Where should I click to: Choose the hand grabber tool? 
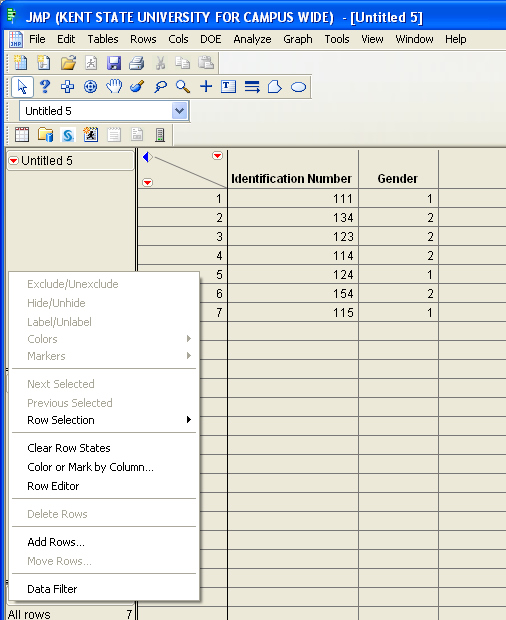114,87
